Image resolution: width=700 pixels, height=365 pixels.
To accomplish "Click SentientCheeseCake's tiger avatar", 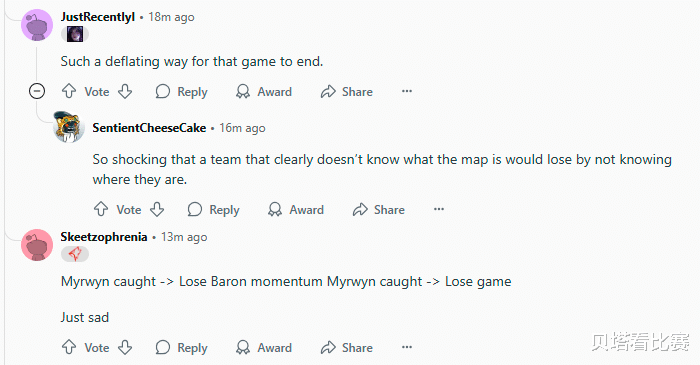I will click(69, 127).
